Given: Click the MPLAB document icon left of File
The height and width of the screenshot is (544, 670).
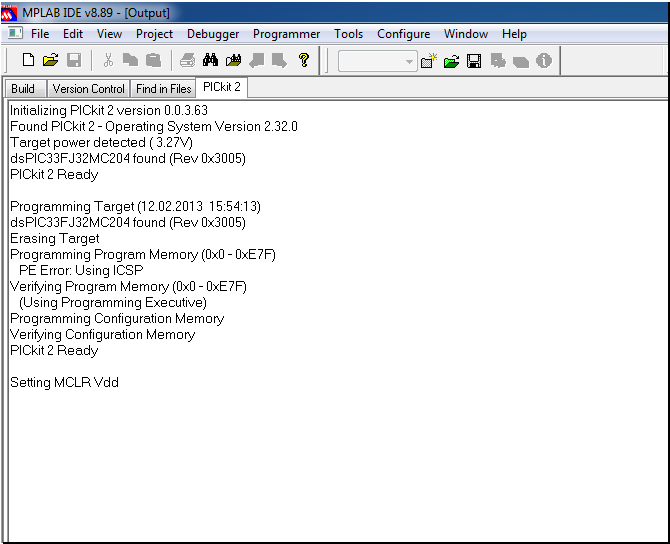Looking at the screenshot, I should (15, 33).
